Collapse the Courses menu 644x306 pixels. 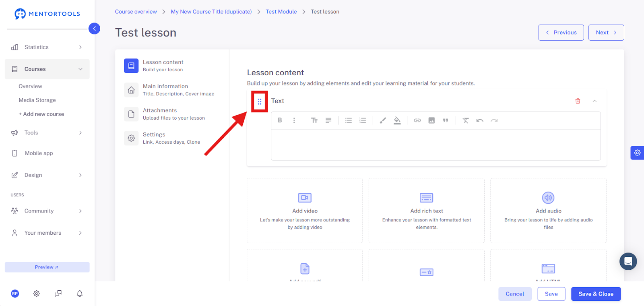[47, 69]
